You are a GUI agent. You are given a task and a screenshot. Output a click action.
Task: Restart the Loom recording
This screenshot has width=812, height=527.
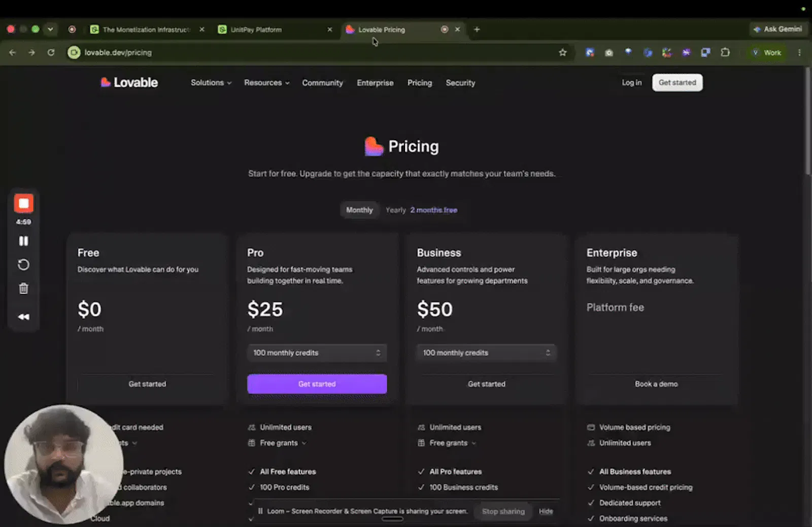pyautogui.click(x=23, y=265)
